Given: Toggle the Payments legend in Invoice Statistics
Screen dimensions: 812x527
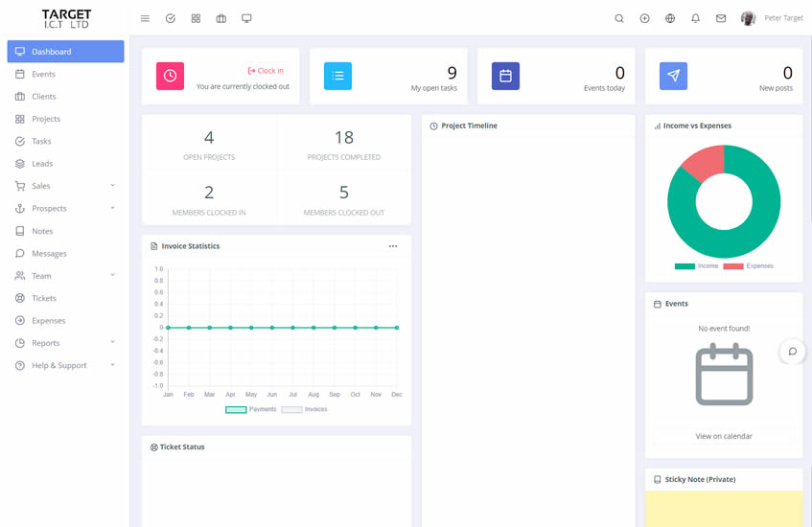Looking at the screenshot, I should (251, 409).
